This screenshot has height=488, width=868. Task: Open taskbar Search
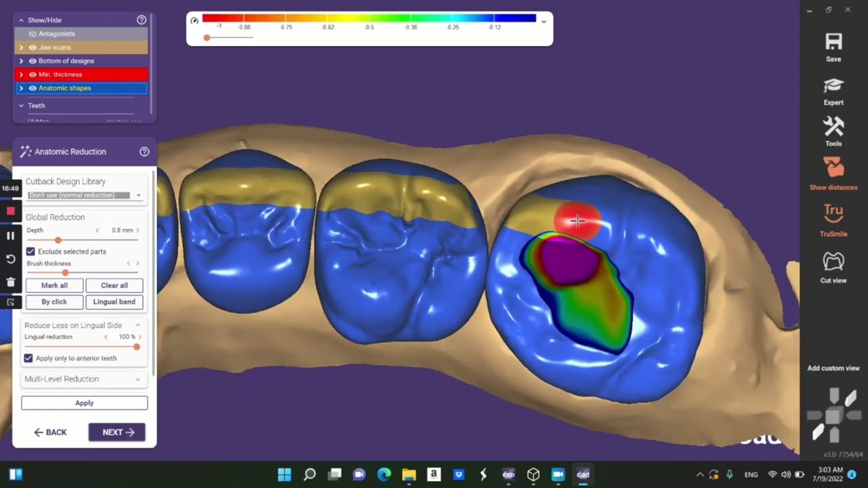309,474
